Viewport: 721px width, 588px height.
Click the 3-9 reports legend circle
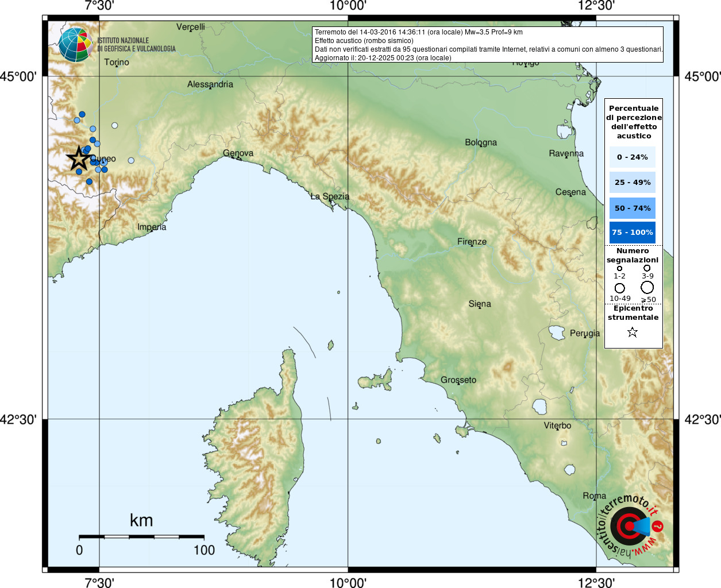point(647,268)
